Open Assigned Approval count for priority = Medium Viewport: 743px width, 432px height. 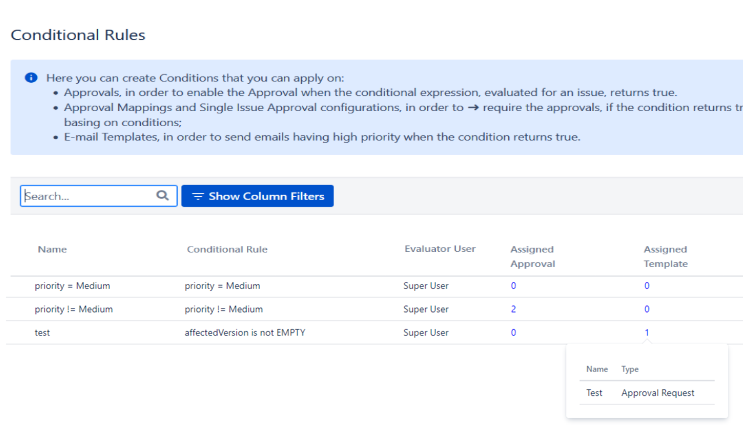pyautogui.click(x=513, y=286)
